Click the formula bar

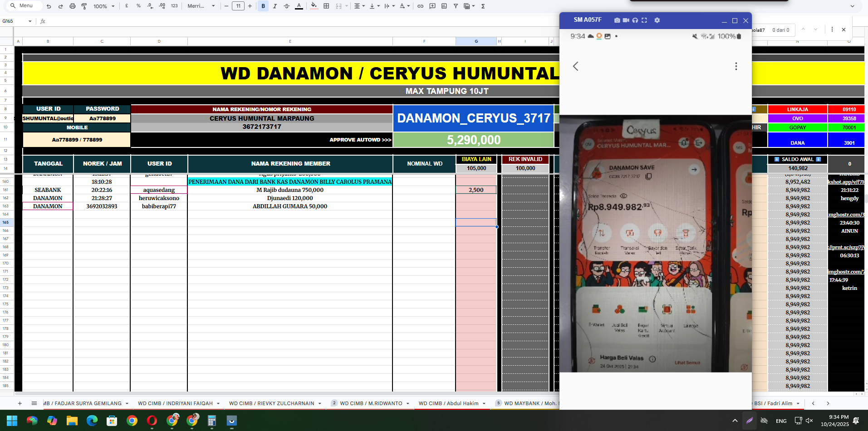click(299, 21)
